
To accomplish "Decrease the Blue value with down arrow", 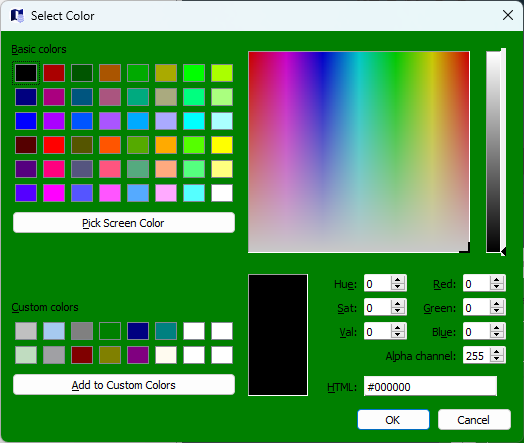I will (x=497, y=335).
